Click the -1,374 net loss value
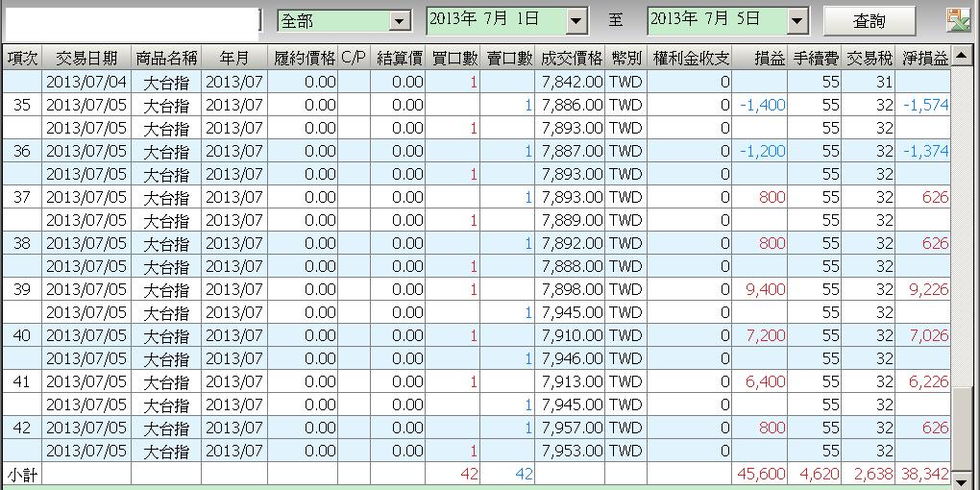The height and width of the screenshot is (490, 980). tap(926, 151)
